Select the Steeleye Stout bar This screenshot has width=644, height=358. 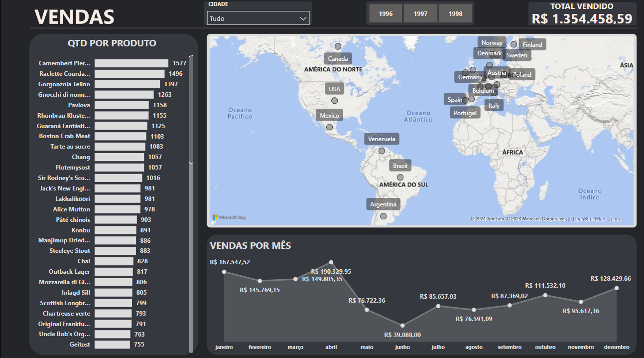click(115, 251)
